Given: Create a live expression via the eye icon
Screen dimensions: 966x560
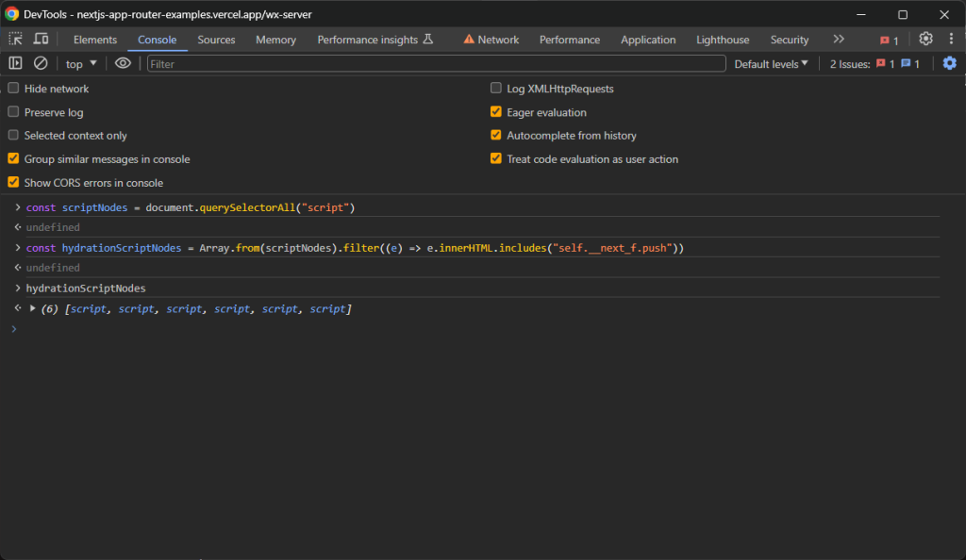Looking at the screenshot, I should click(123, 63).
